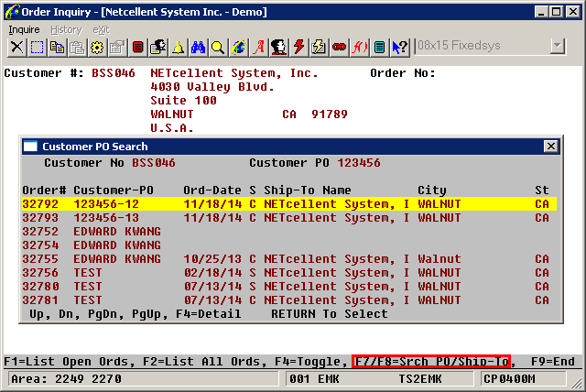Click the person head profile icon

coord(278,47)
